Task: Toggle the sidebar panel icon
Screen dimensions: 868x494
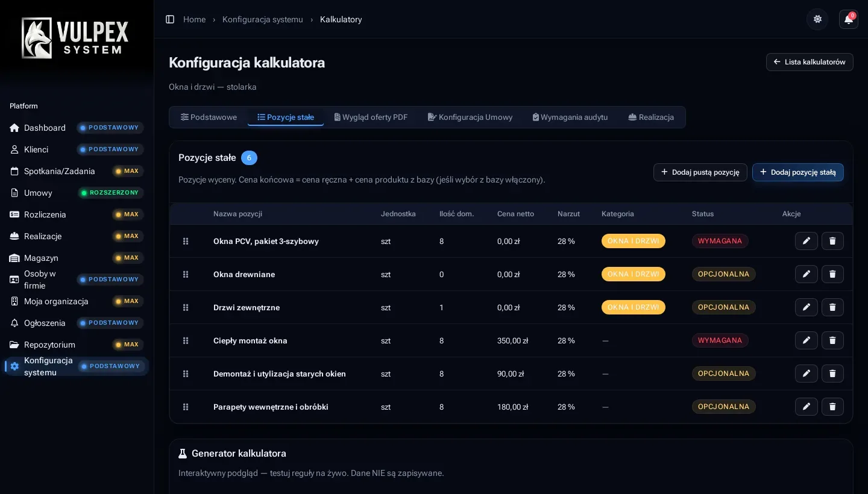Action: (170, 19)
